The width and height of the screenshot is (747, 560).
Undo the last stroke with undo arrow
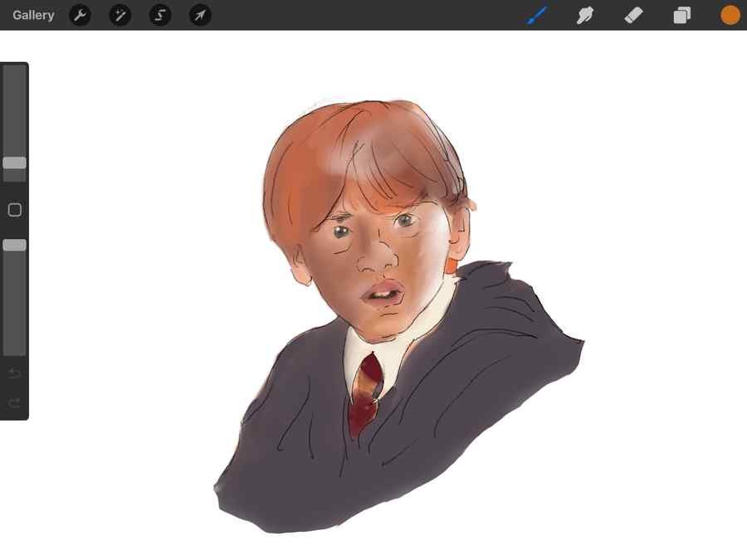14,373
